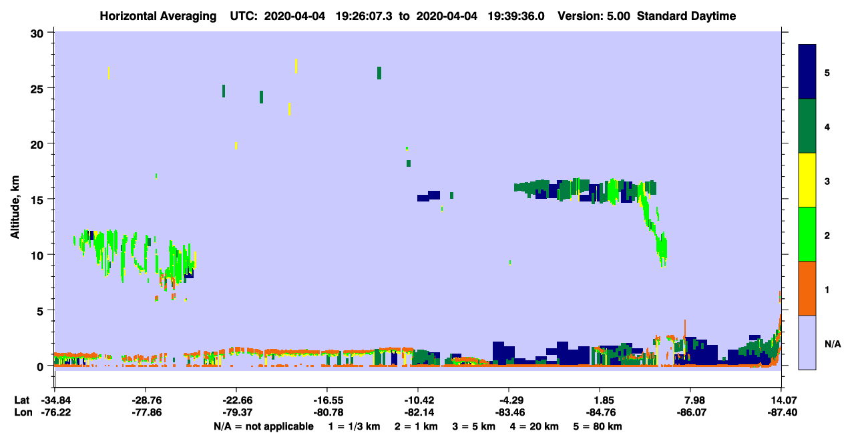Click the 'Version: 5.00' text

595,16
